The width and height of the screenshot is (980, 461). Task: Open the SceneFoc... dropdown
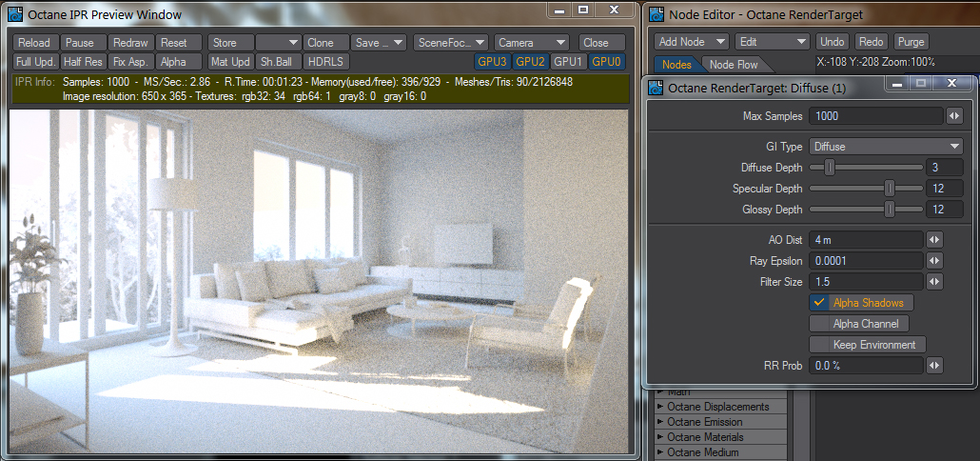(x=451, y=43)
